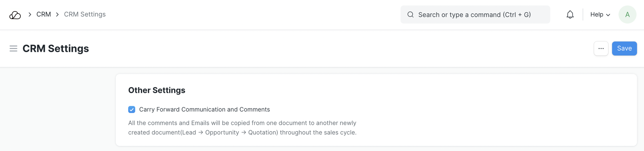Image resolution: width=644 pixels, height=151 pixels.
Task: Uncheck the Carry Forward Communication checkbox
Action: tap(132, 110)
